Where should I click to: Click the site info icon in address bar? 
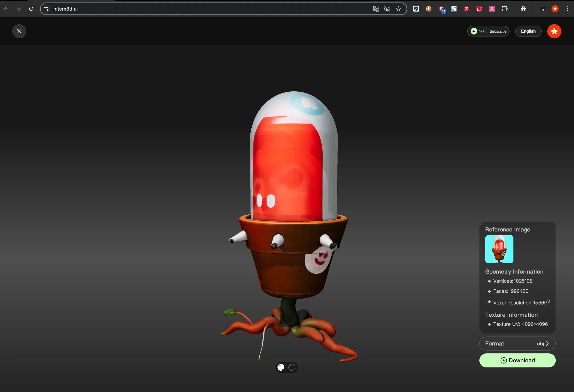tap(46, 9)
